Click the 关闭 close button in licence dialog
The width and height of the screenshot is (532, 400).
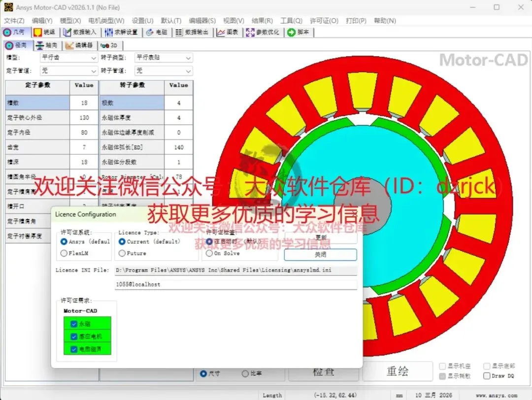click(x=320, y=255)
